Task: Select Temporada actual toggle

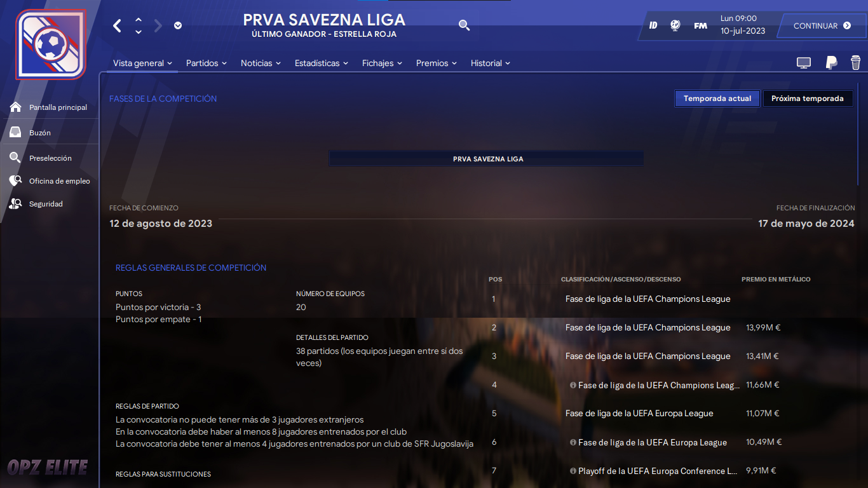Action: (x=717, y=98)
